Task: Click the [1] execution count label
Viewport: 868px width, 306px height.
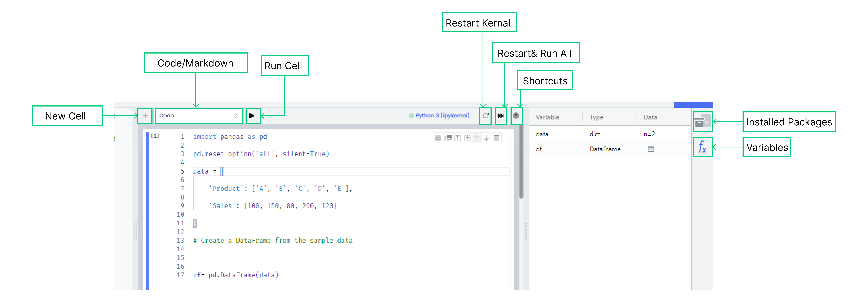Action: point(155,136)
